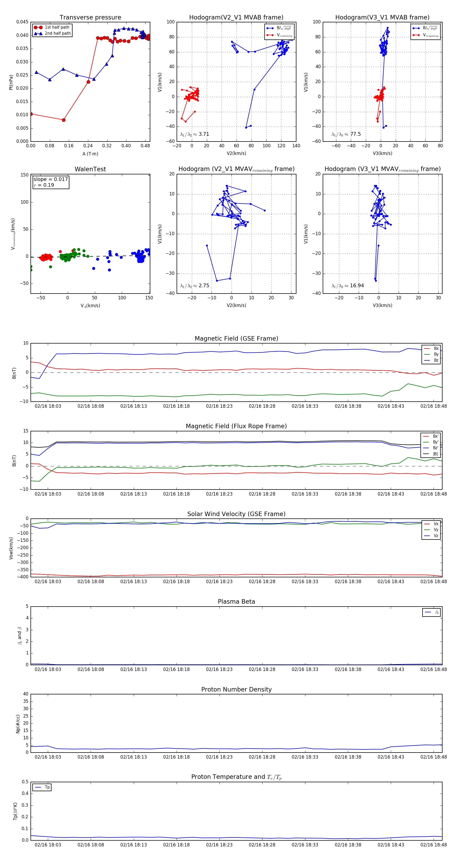Click the 'Np(#/cc)' axis label
Viewport: 473px width, 868px height.
(18, 724)
